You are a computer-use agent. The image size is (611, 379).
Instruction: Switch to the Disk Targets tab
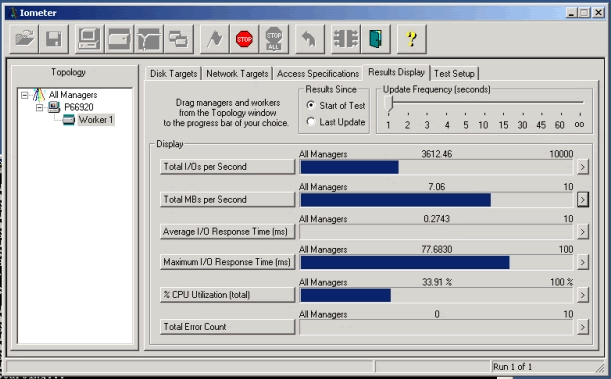click(173, 74)
